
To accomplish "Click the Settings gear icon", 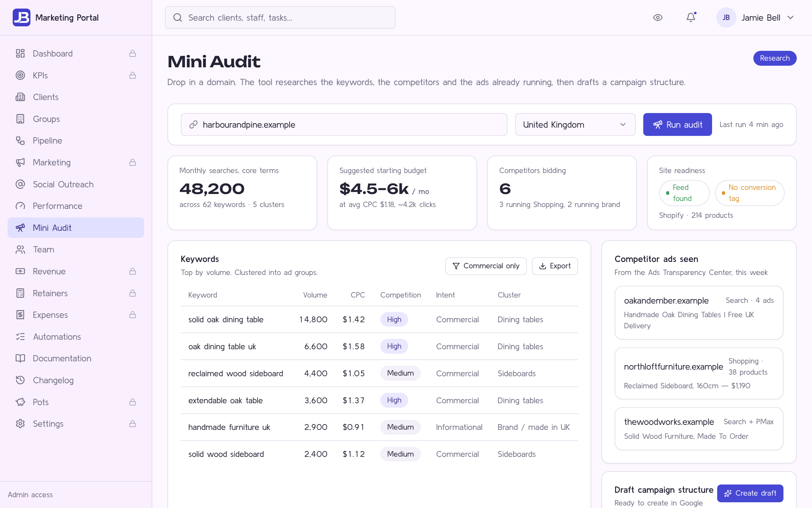I will click(x=21, y=424).
